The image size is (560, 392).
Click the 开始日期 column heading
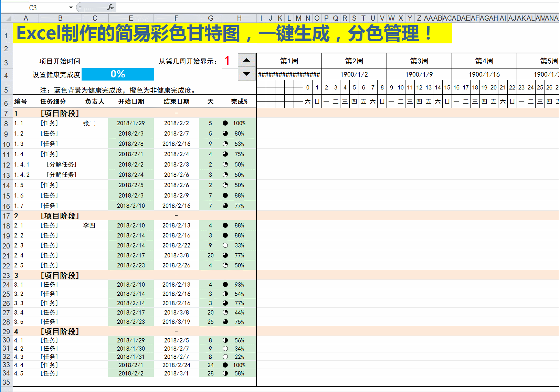[x=131, y=102]
